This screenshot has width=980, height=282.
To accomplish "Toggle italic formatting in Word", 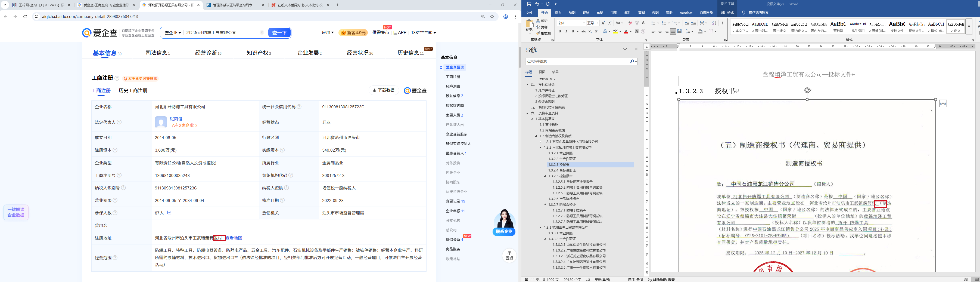I will pos(566,32).
